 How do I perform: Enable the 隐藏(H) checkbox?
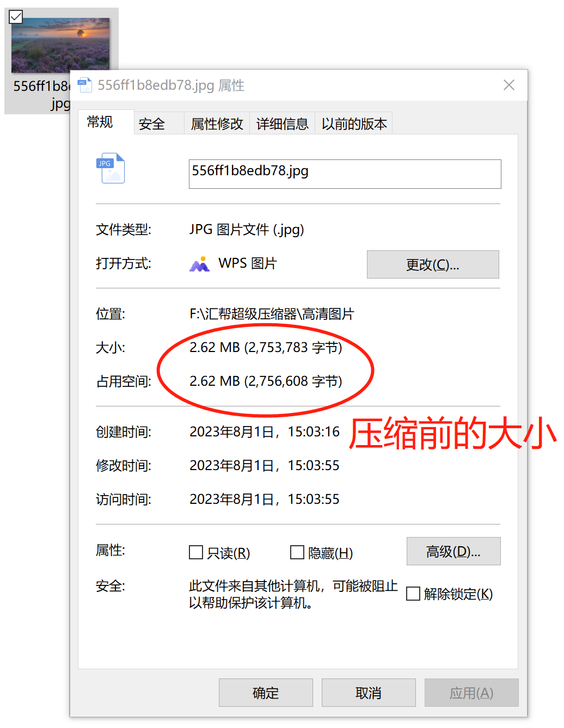pyautogui.click(x=297, y=552)
